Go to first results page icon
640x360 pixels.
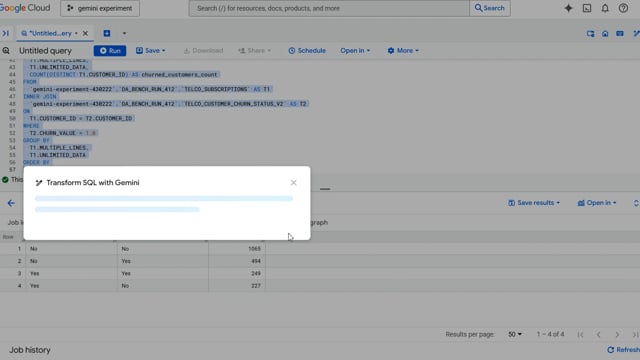click(580, 334)
